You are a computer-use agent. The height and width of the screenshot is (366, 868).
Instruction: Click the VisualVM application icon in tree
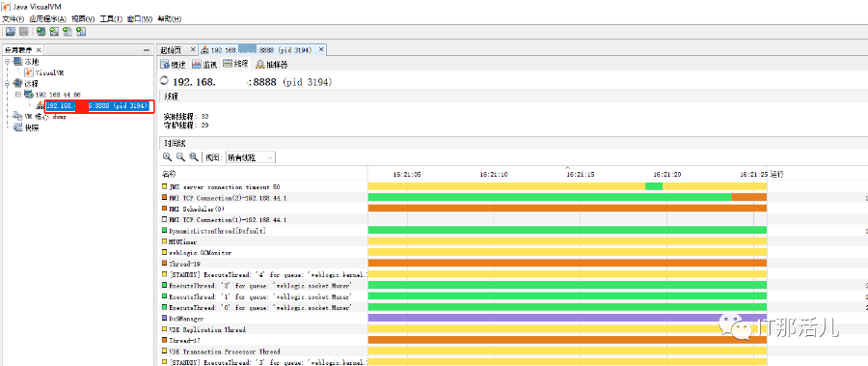click(x=29, y=72)
